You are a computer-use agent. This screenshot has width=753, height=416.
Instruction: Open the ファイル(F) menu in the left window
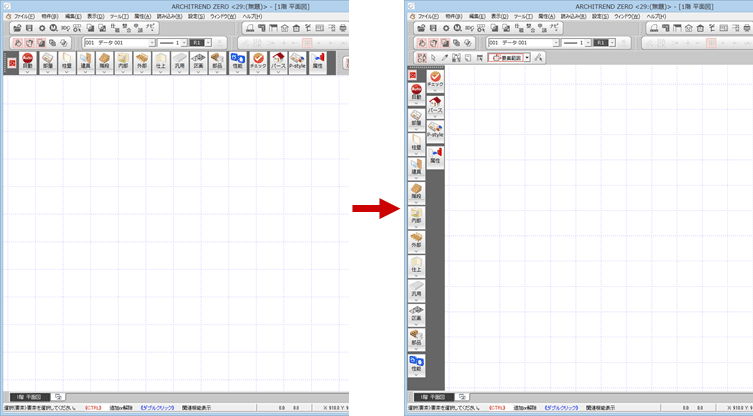(24, 16)
